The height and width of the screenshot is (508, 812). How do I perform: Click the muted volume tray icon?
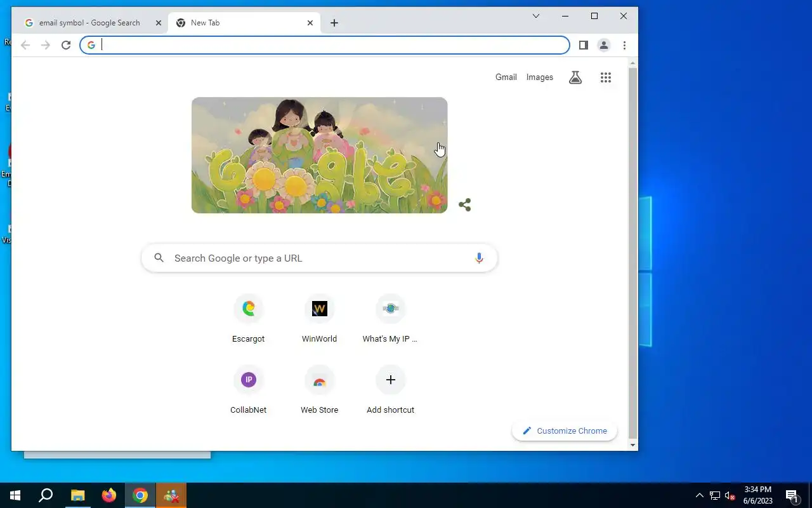730,495
